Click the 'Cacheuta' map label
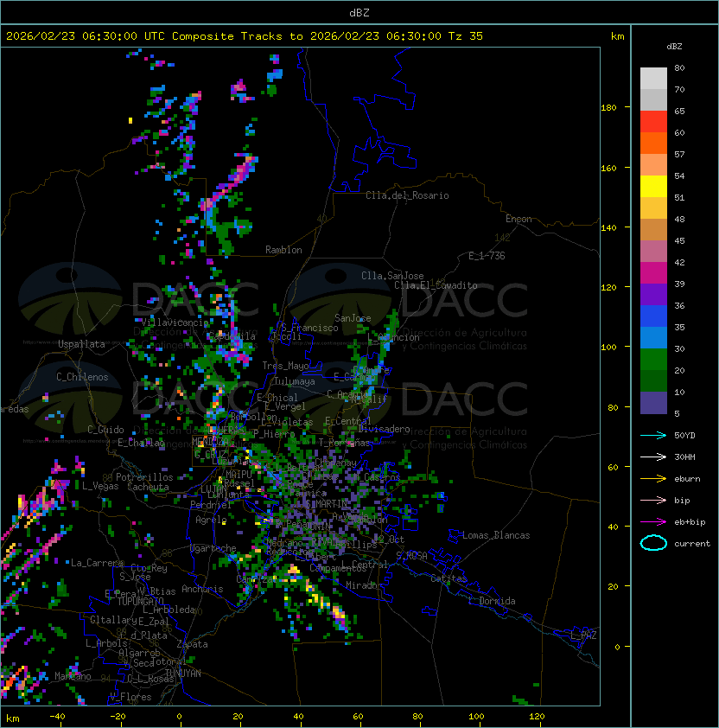This screenshot has width=719, height=728. click(x=148, y=487)
